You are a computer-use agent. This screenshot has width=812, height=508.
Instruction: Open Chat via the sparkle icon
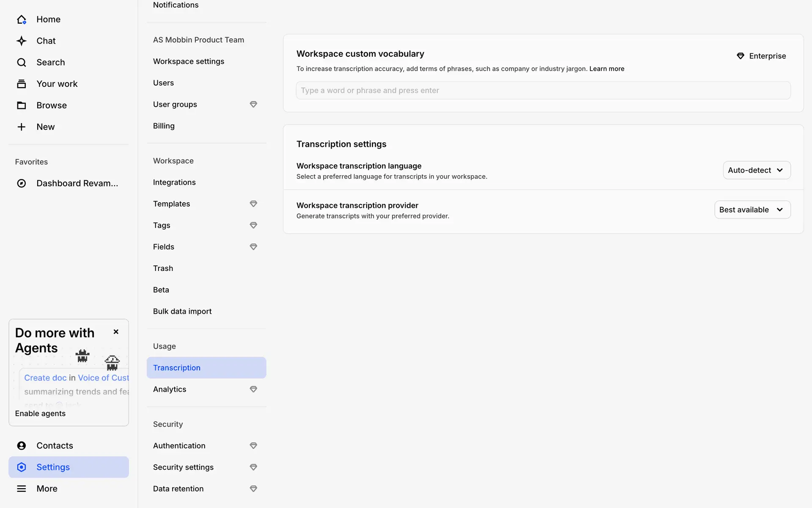coord(22,41)
